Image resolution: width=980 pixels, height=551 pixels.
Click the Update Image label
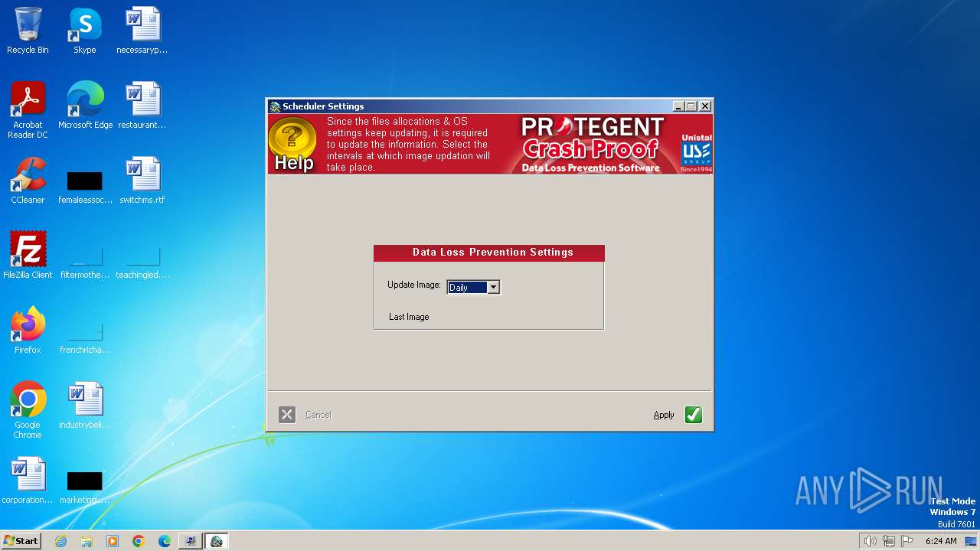414,285
